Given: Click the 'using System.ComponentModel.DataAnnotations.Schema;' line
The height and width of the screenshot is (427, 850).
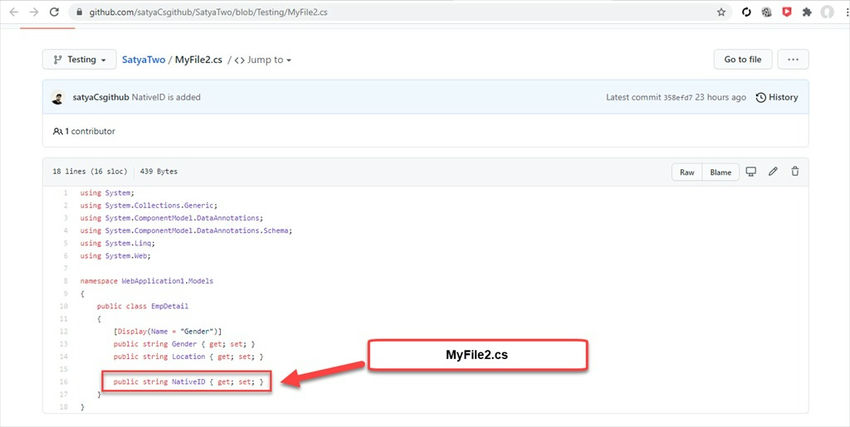Looking at the screenshot, I should click(x=186, y=231).
